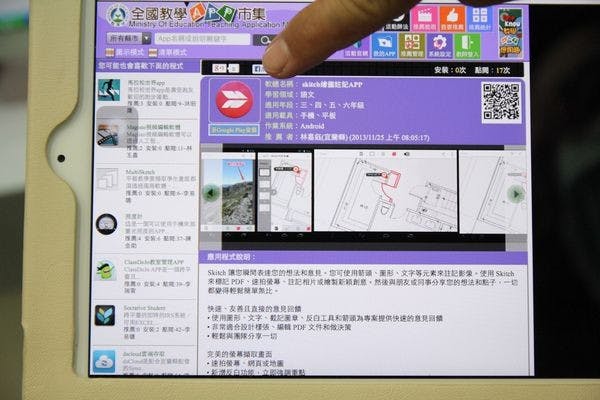
Task: Open the round gauge meter app icon
Action: tap(107, 224)
